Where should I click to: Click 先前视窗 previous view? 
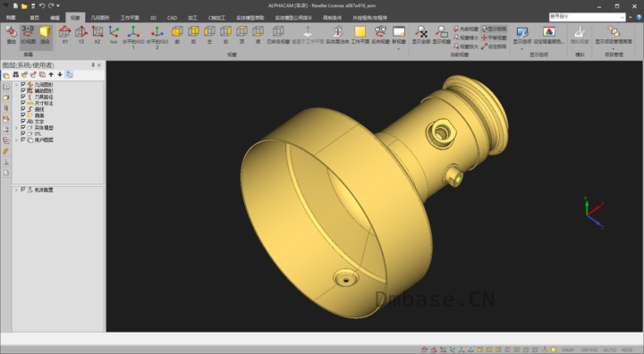[466, 29]
